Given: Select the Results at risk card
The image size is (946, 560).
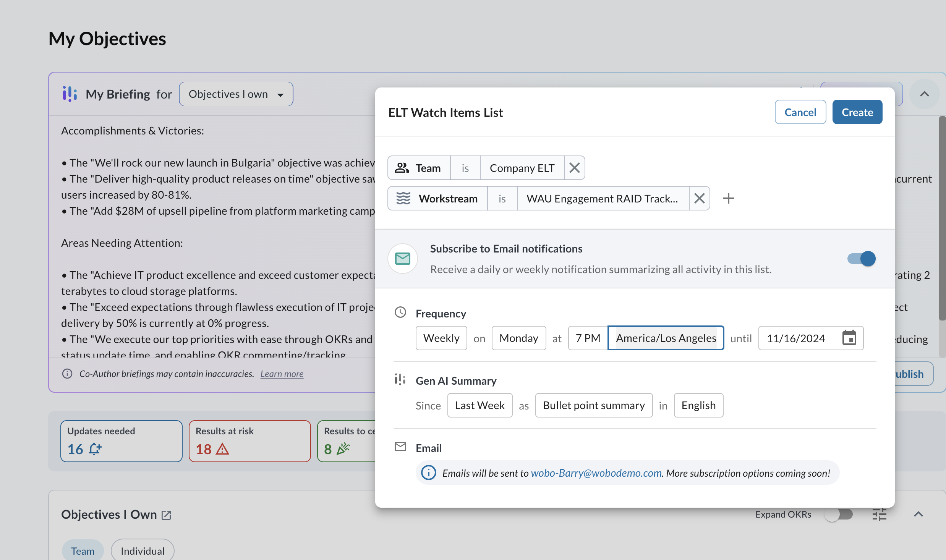Looking at the screenshot, I should pyautogui.click(x=250, y=441).
